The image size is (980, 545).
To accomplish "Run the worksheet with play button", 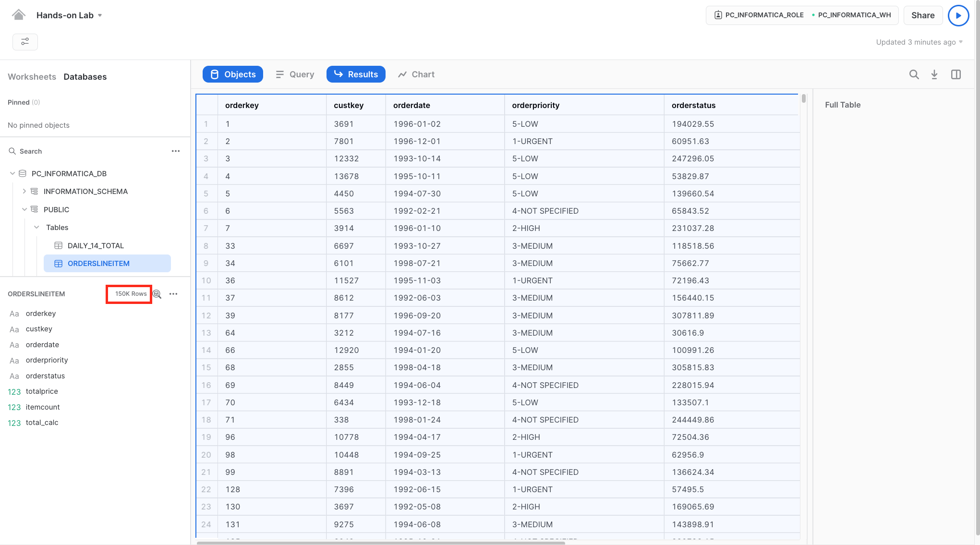I will [x=958, y=15].
